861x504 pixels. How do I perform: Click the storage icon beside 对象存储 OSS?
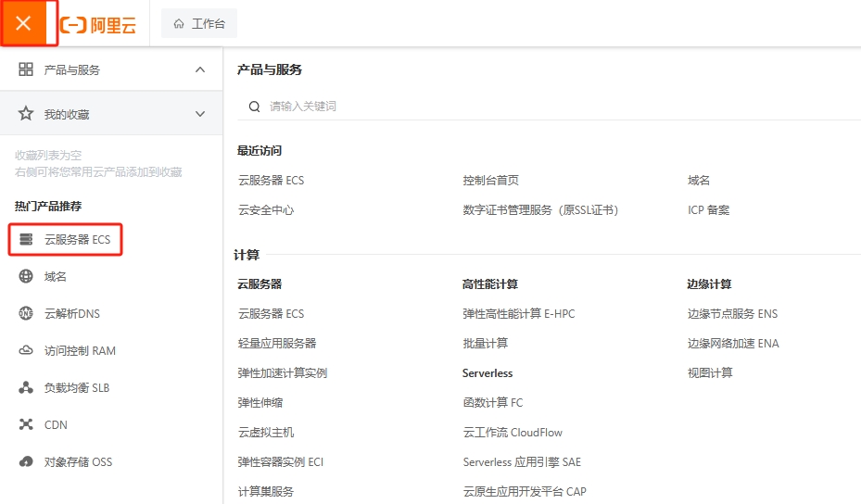(x=26, y=461)
